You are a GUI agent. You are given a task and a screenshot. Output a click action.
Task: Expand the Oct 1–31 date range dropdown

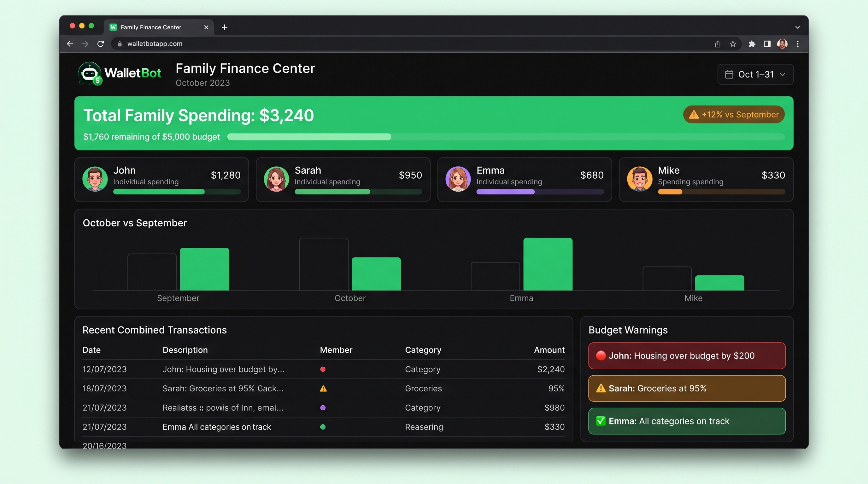755,74
